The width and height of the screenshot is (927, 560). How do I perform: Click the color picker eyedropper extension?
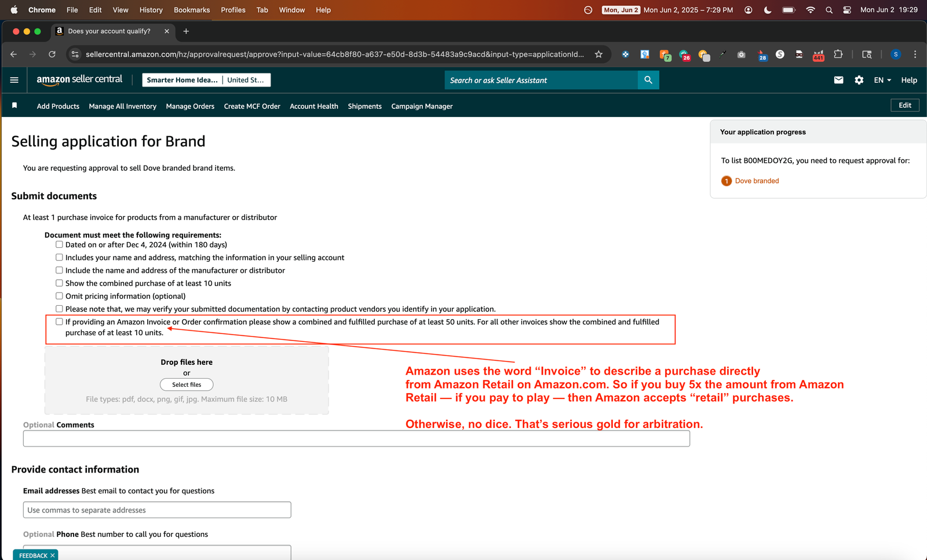point(722,54)
